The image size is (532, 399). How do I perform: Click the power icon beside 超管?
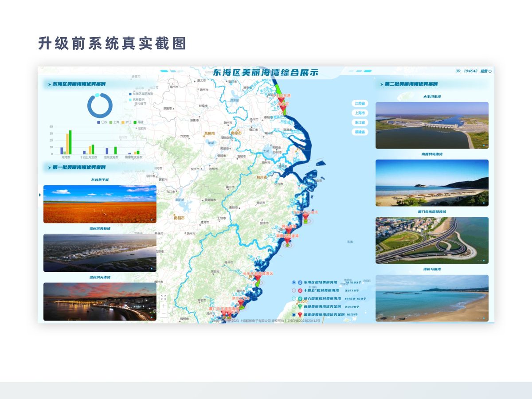(490, 71)
